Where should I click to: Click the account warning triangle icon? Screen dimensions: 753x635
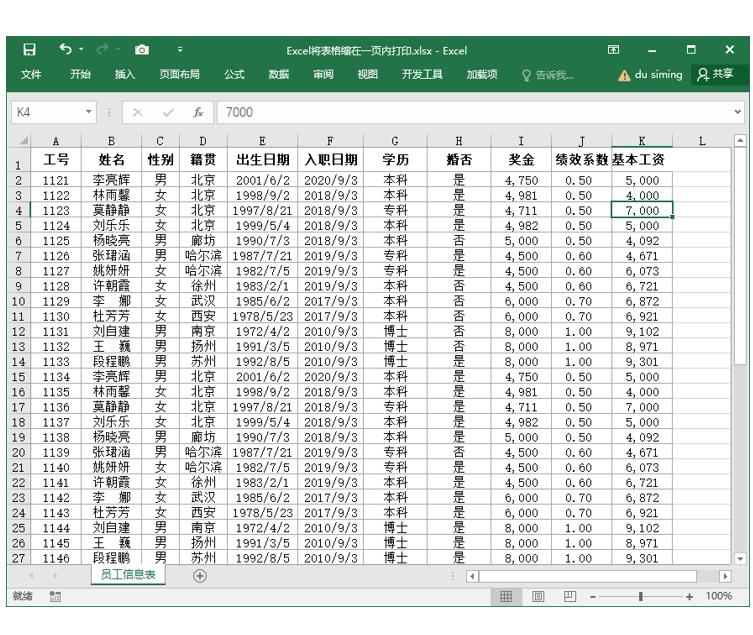point(624,75)
